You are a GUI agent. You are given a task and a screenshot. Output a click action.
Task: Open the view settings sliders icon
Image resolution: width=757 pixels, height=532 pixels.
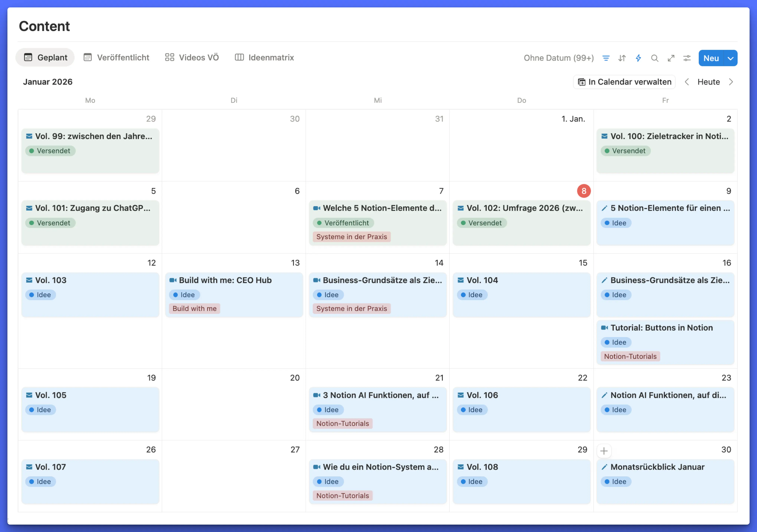tap(687, 58)
